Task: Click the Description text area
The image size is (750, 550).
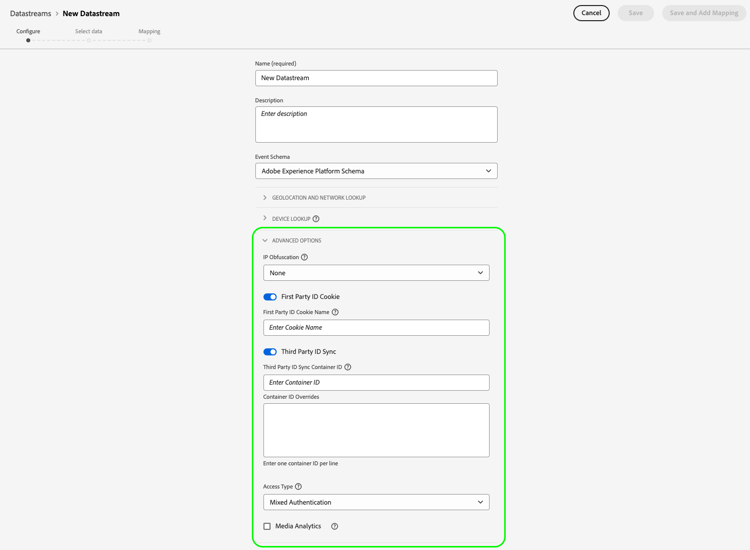Action: tap(376, 124)
